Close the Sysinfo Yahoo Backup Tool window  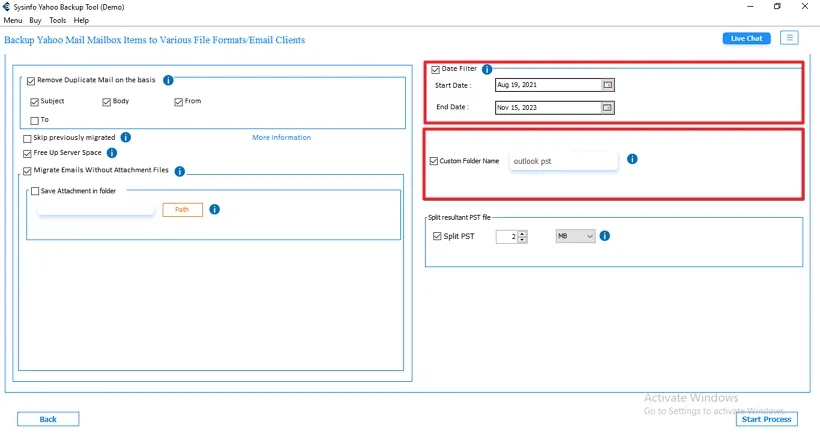tap(805, 6)
